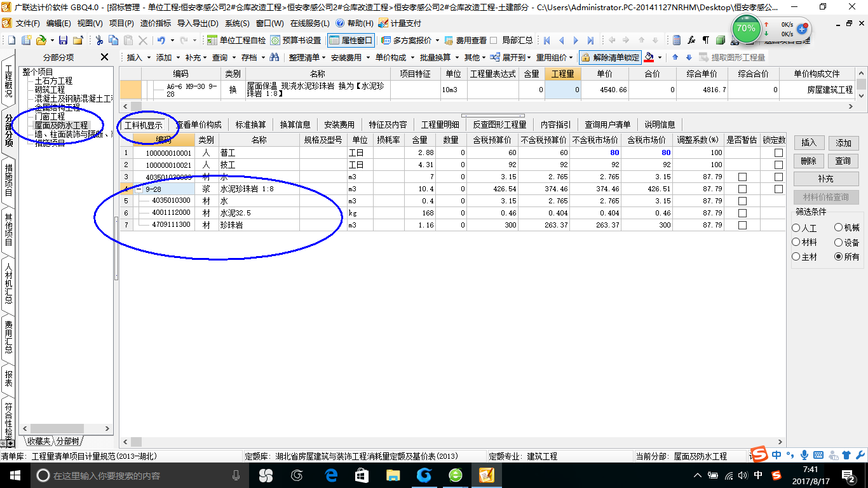The width and height of the screenshot is (868, 488).
Task: Go to next record arrow
Action: tap(576, 40)
